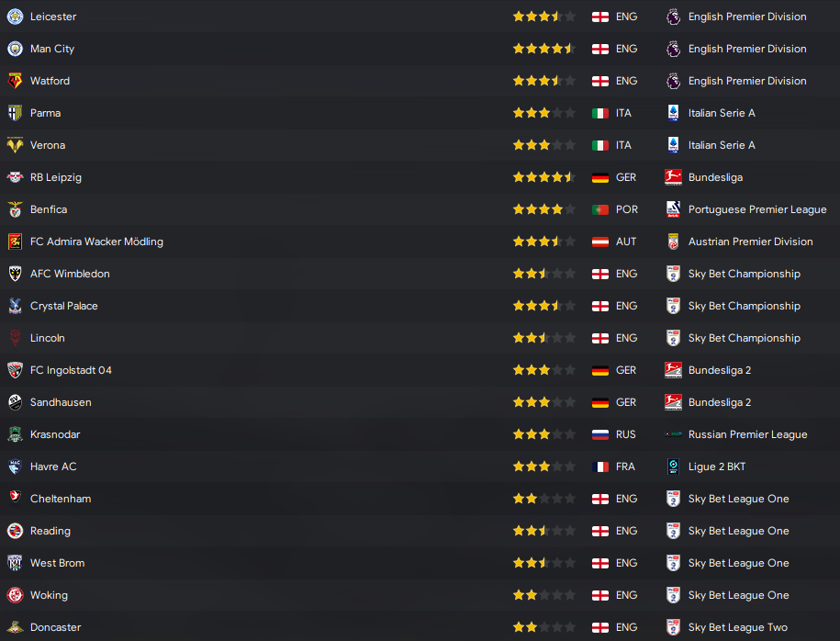The width and height of the screenshot is (840, 641).
Task: Select the Watford club badge
Action: (15, 81)
